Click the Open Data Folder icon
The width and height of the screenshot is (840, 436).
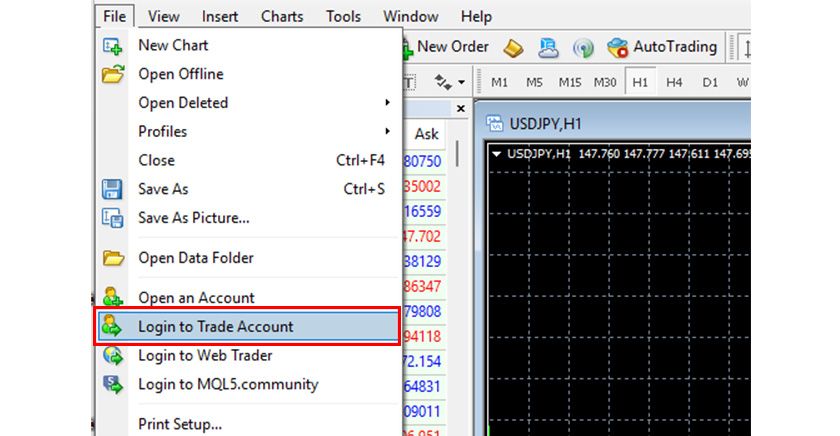(x=113, y=258)
